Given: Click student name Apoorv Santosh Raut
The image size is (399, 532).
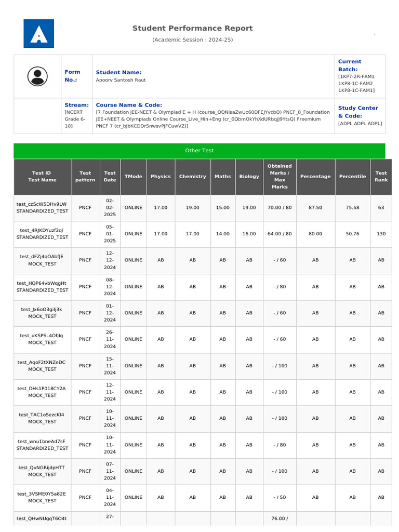Looking at the screenshot, I should click(121, 80).
